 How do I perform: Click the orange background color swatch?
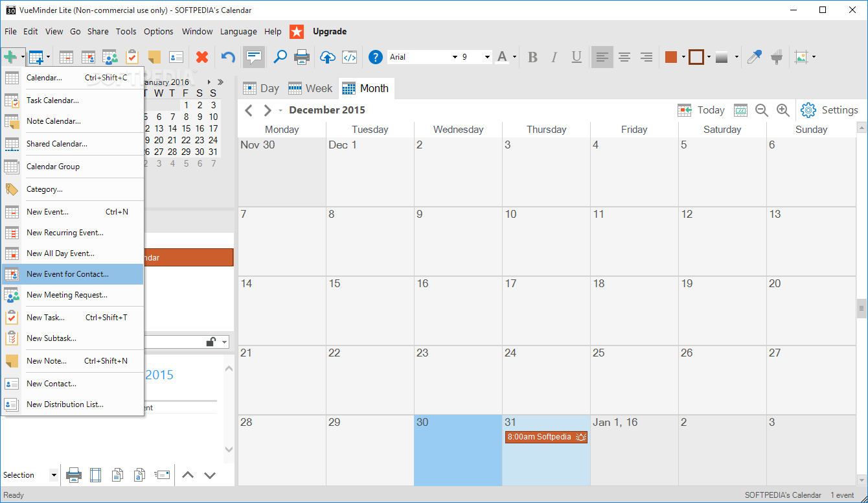pyautogui.click(x=671, y=57)
